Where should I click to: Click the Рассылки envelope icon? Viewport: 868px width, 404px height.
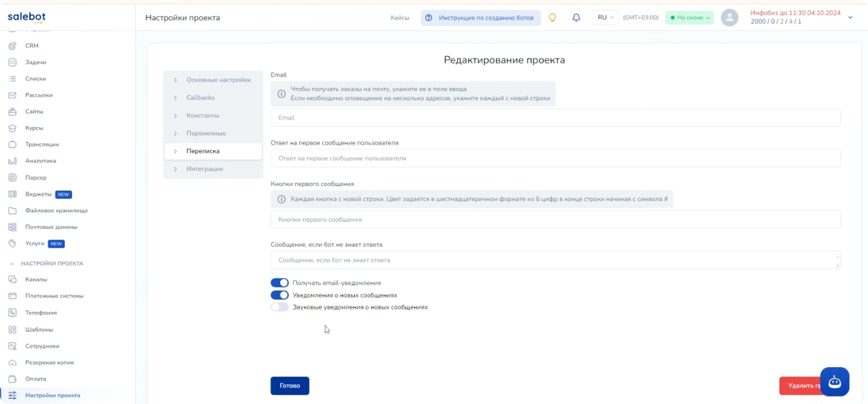point(12,95)
